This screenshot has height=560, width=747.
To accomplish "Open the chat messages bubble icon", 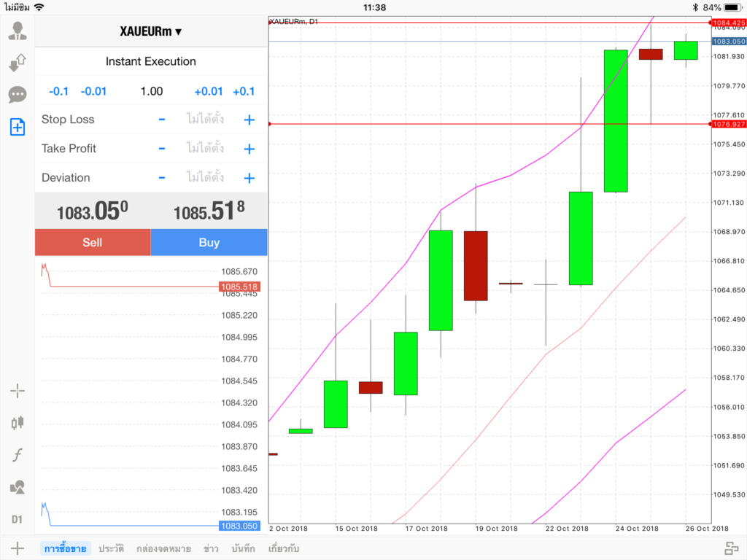I will point(17,95).
